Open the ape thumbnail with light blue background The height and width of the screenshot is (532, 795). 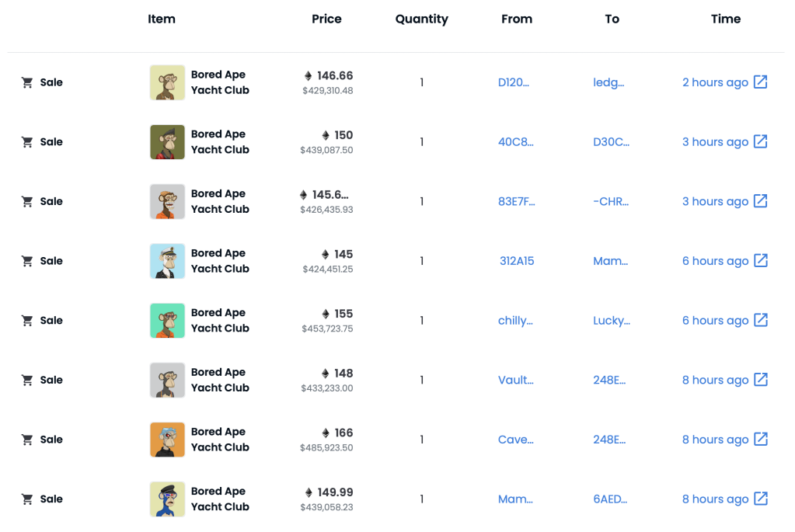tap(167, 261)
